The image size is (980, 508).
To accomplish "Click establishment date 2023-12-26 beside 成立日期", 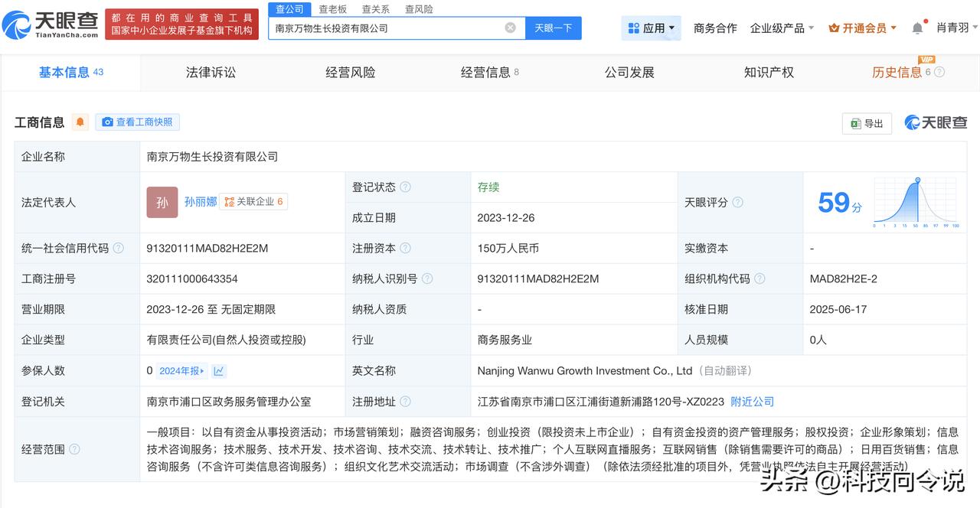I will coord(506,218).
